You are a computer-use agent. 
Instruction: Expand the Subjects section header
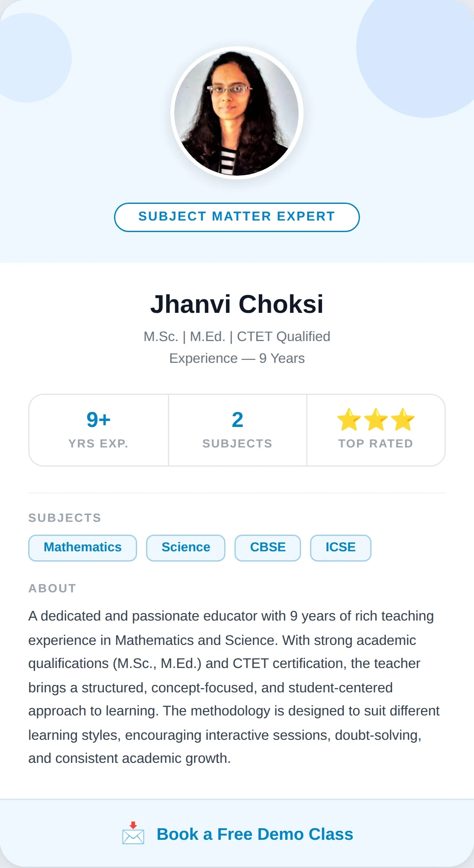[x=64, y=518]
